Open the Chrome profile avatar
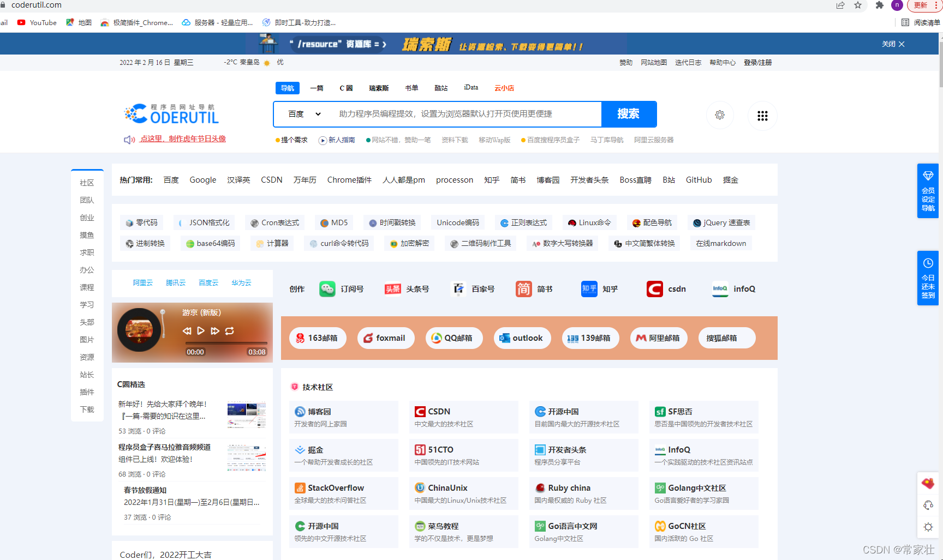 click(x=897, y=5)
